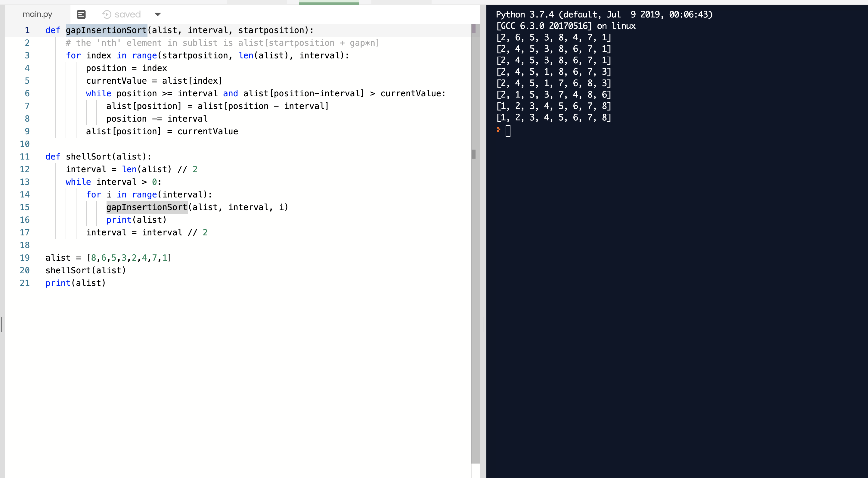868x478 pixels.
Task: Click the final sorted output line in console
Action: coord(553,118)
